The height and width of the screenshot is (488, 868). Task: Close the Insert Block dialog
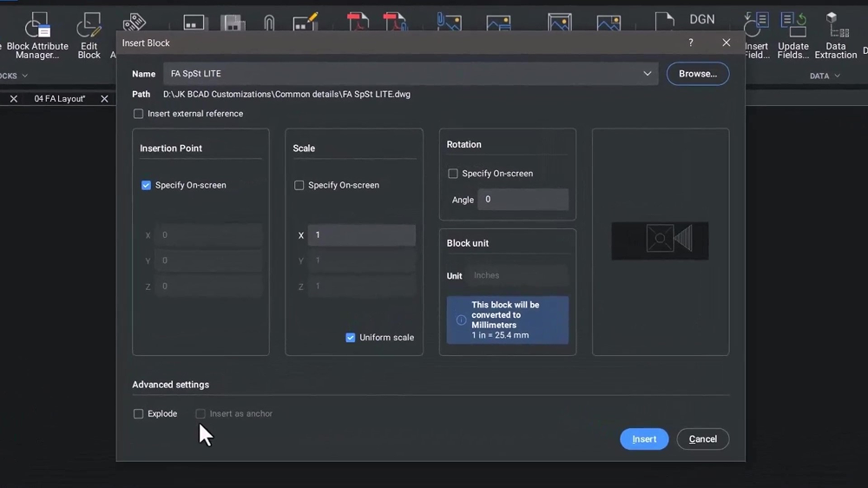[727, 43]
